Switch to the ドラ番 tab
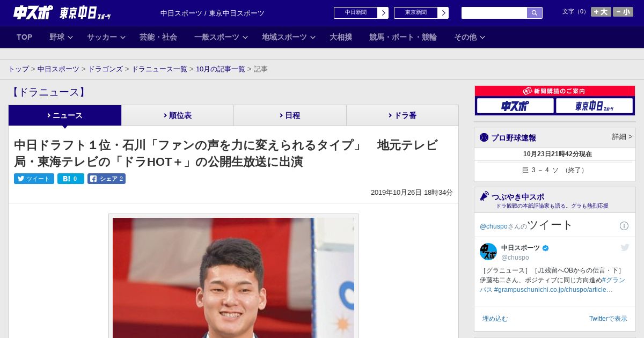Viewport: 644px width, 338px height. coord(402,115)
